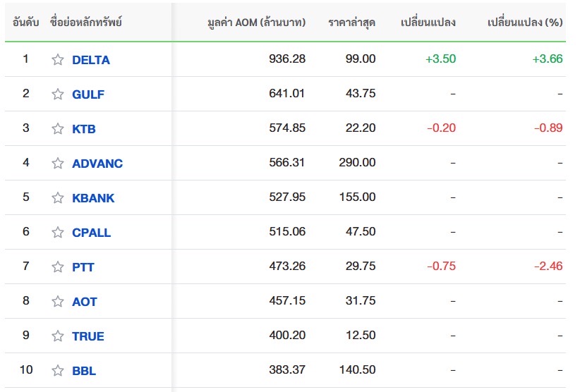Toggle the star next to KTB
580x392 pixels.
(x=57, y=128)
